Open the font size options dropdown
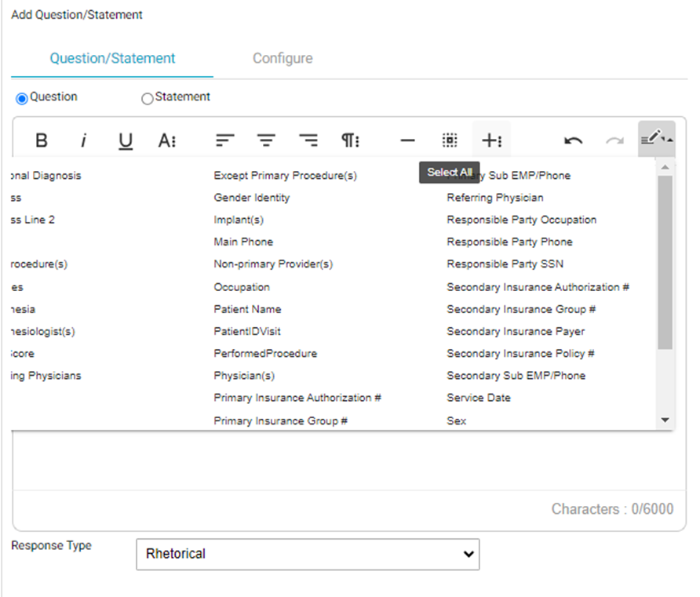Screen dimensions: 700x597 [x=167, y=140]
